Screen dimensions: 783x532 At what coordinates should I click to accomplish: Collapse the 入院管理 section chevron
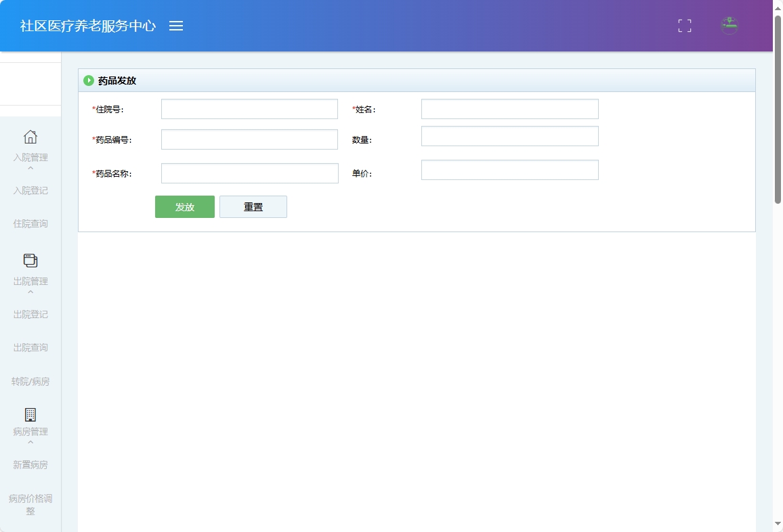[x=30, y=167]
